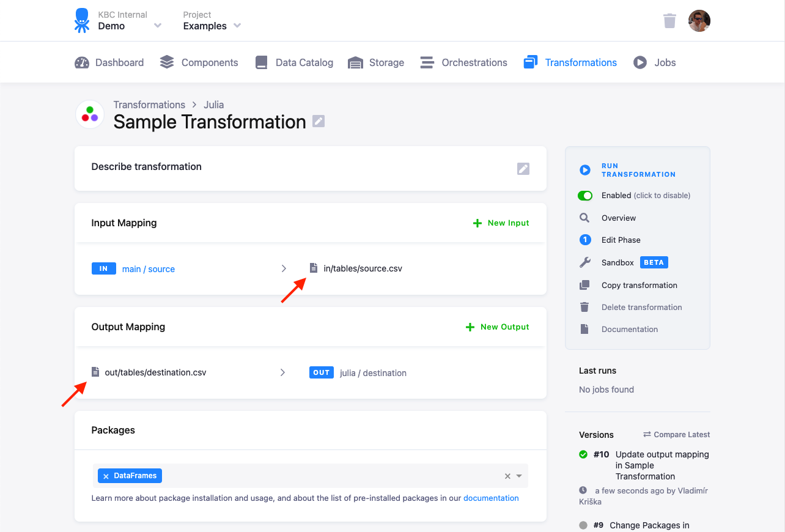
Task: Click the plus icon beside New Output
Action: click(x=470, y=327)
